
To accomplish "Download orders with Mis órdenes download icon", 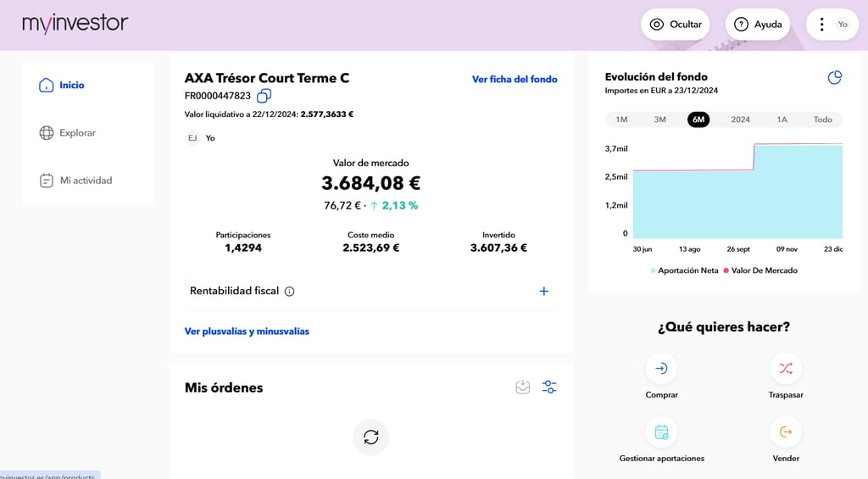I will [x=522, y=387].
